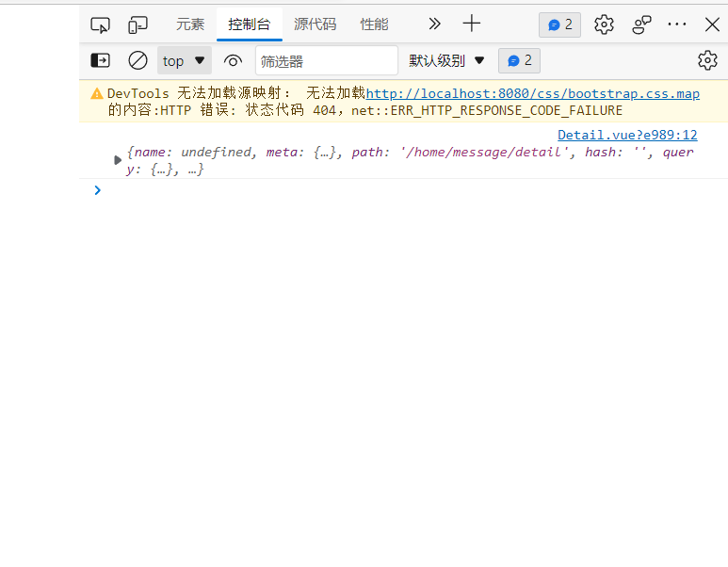Open the Detail.vue?e989:12 source link
This screenshot has height=567, width=728.
(627, 135)
